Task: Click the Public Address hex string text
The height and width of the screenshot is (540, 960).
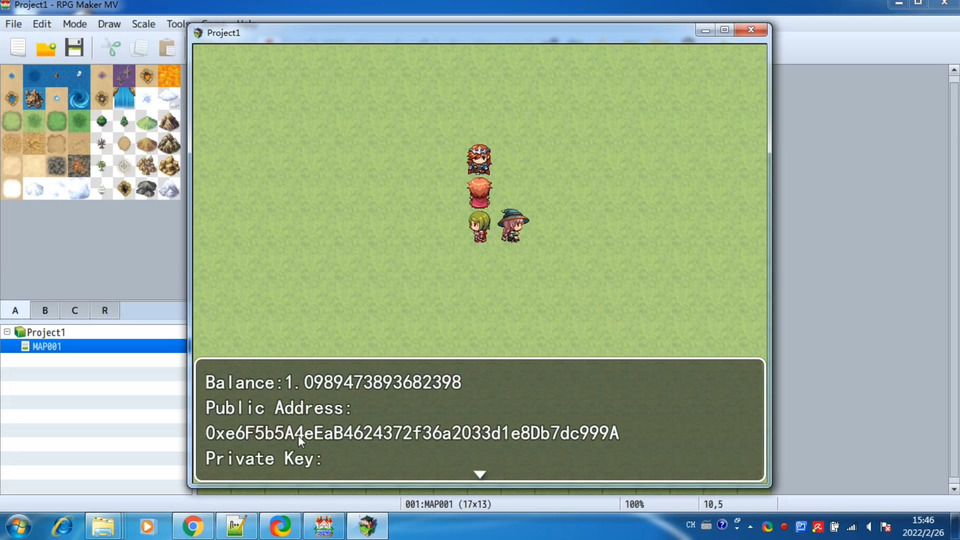Action: (x=412, y=433)
